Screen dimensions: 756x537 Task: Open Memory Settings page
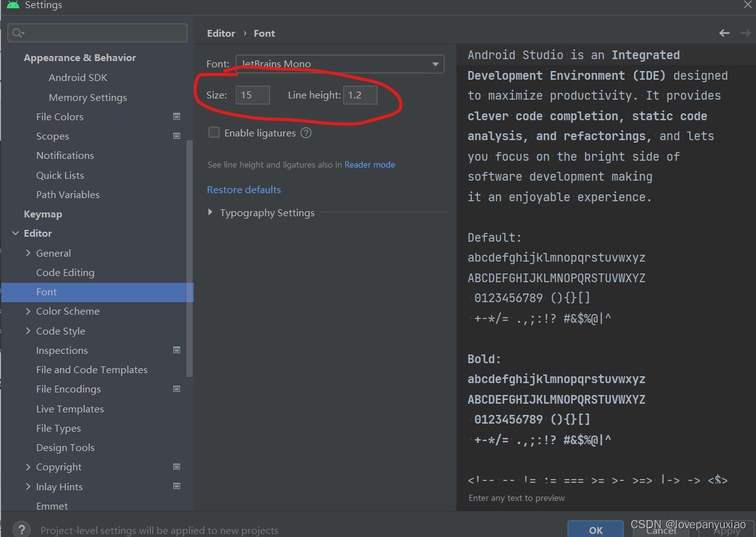[88, 97]
